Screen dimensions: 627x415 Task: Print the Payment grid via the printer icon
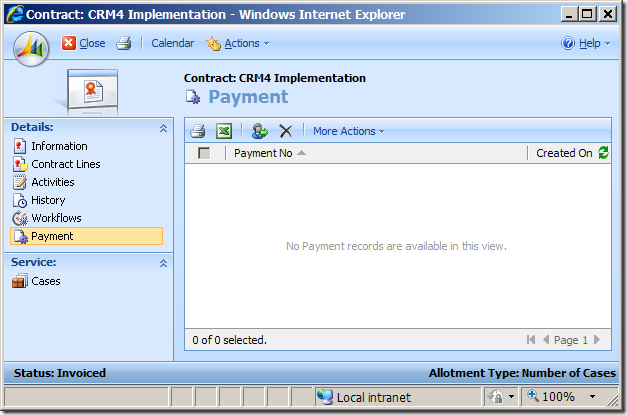click(x=198, y=131)
